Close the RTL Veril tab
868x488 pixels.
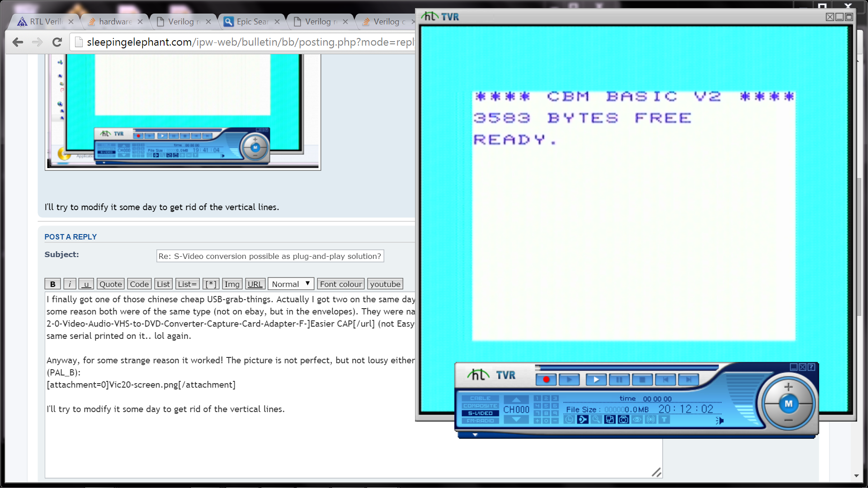71,21
